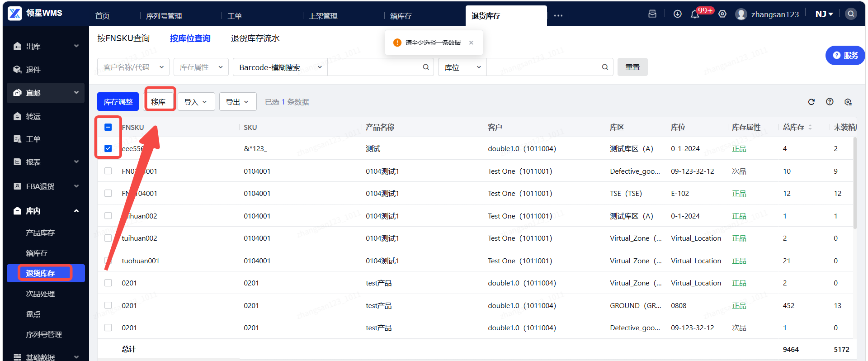Image resolution: width=868 pixels, height=361 pixels.
Task: Open 箱库存 in the sidebar
Action: (x=37, y=253)
